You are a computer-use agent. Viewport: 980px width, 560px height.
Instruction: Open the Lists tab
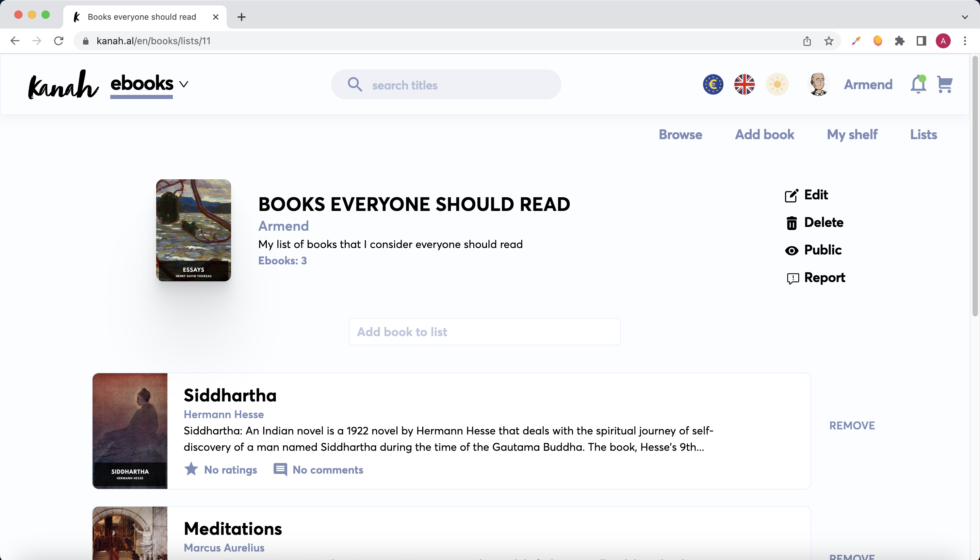(x=923, y=135)
